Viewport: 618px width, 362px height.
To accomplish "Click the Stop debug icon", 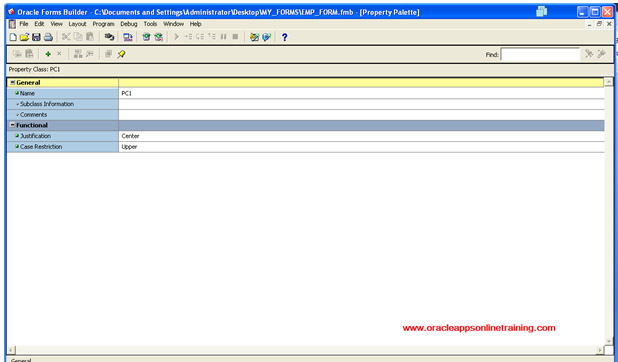I will pos(235,37).
